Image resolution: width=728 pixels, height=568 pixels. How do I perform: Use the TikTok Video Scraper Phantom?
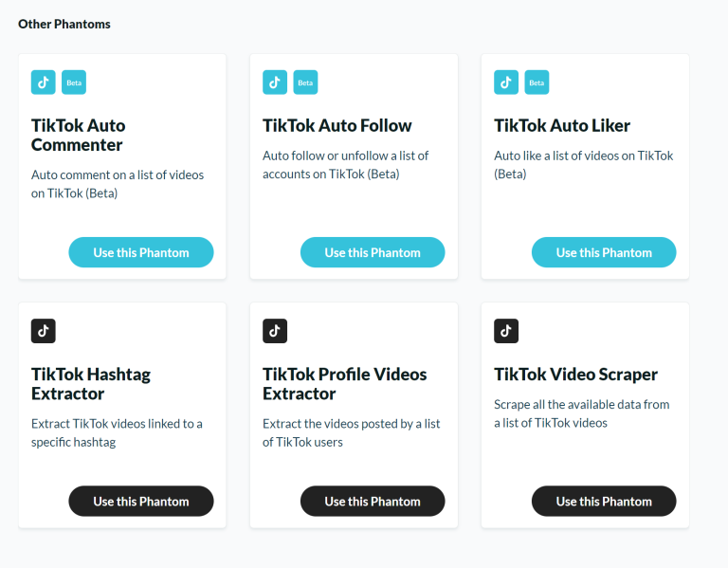coord(604,501)
